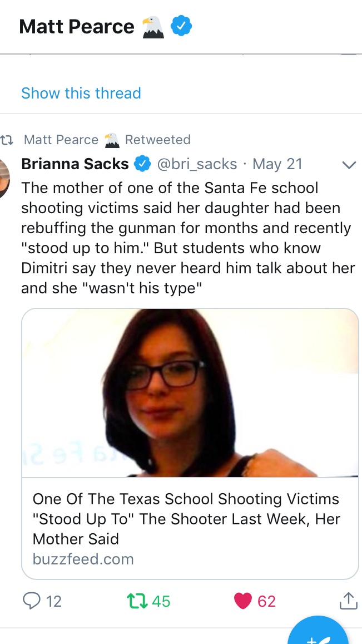Unlike the tweet via red heart icon
This screenshot has height=644, width=362.
[x=242, y=601]
